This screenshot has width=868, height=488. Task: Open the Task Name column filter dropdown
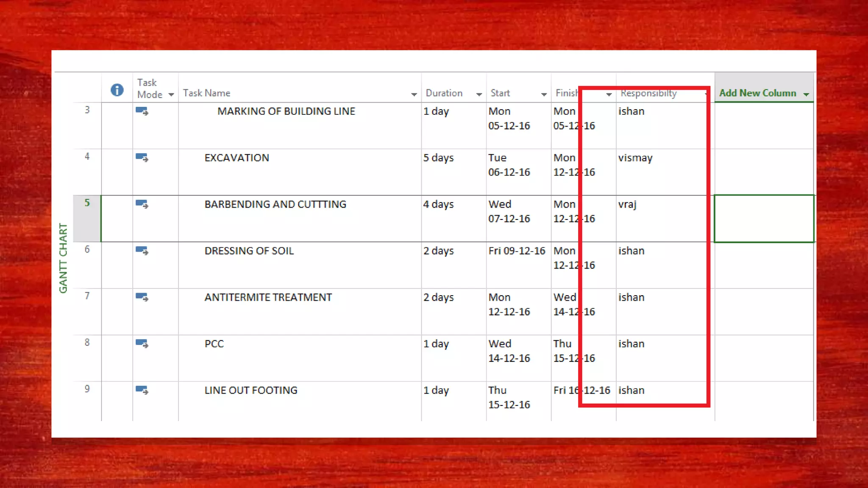tap(414, 94)
